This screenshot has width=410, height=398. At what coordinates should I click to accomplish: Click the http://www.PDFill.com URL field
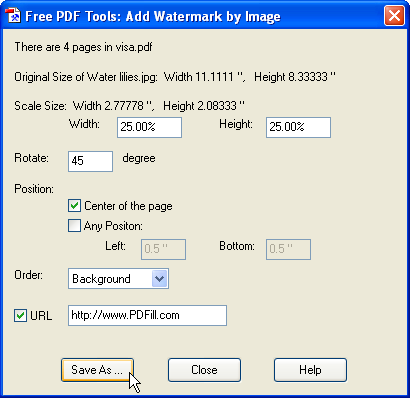(147, 315)
